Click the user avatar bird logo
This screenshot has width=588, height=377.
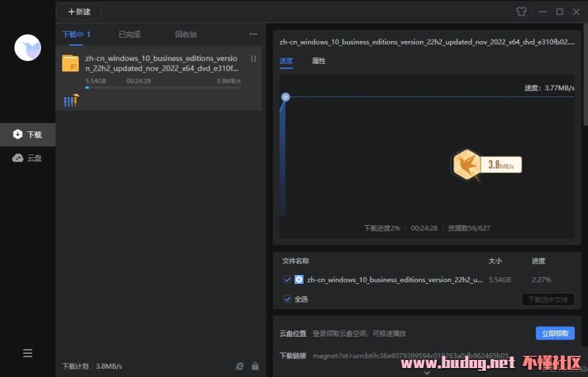point(28,48)
